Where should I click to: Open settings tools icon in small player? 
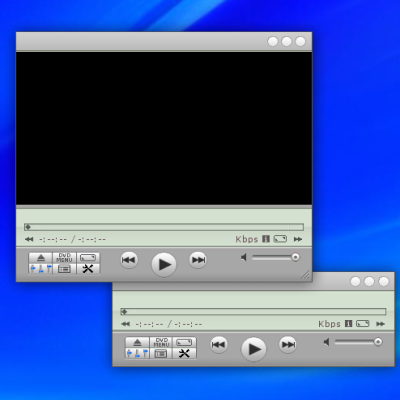tap(184, 353)
